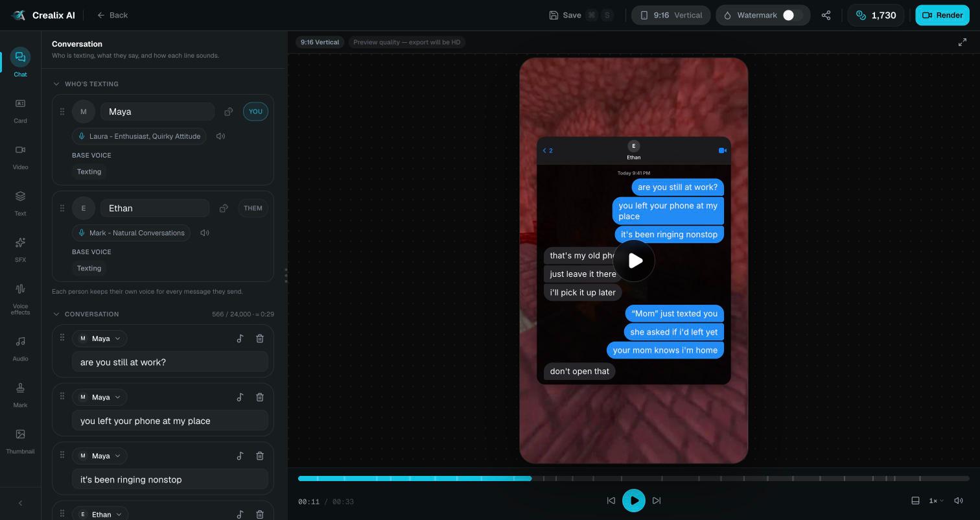Screen dimensions: 980x520
Task: Open sender dropdown for 'you left your phone'
Action: click(99, 397)
